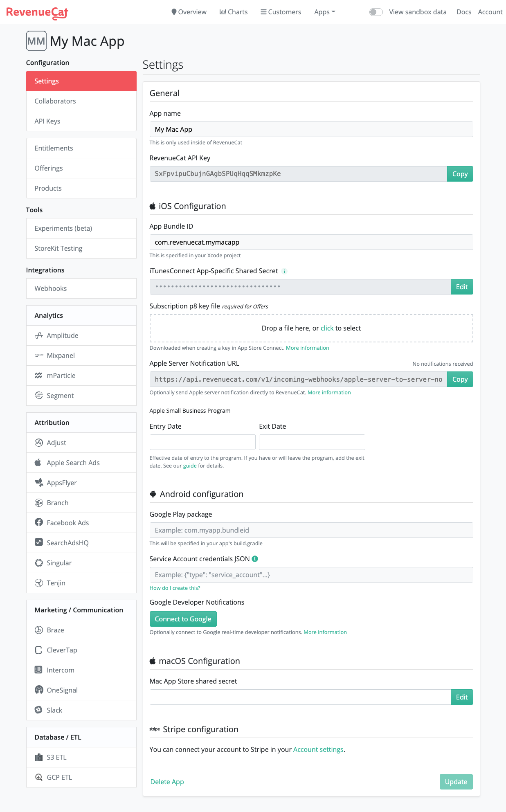Select Settings in the sidebar
Viewport: 506px width, 812px height.
click(x=81, y=81)
